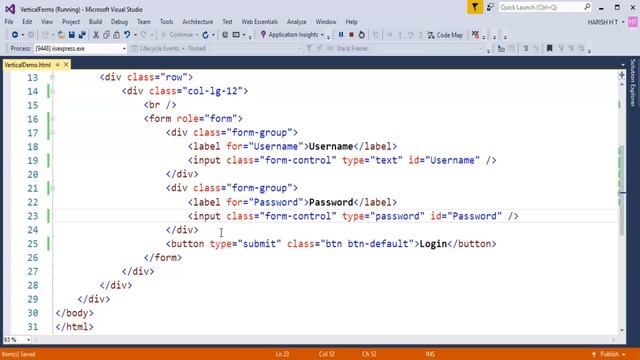The width and height of the screenshot is (640, 360).
Task: Open the File menu
Action: [x=9, y=22]
